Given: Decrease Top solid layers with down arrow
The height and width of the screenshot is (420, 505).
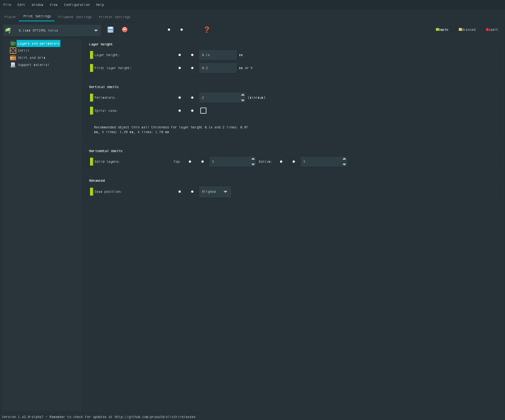Looking at the screenshot, I should (x=253, y=164).
